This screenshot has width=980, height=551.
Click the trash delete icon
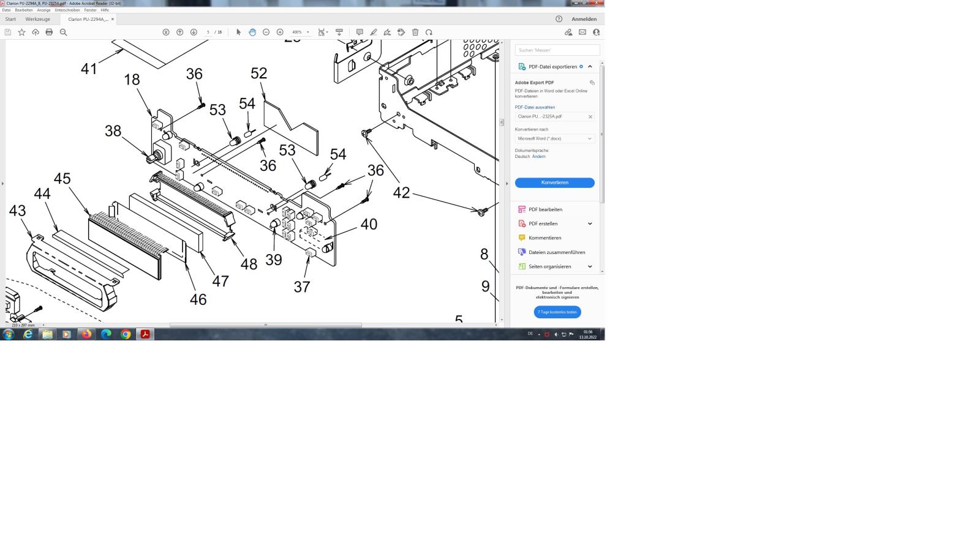[415, 32]
